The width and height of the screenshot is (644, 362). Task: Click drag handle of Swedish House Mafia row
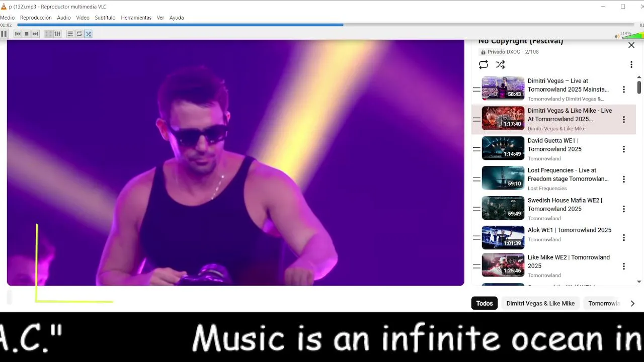click(476, 209)
